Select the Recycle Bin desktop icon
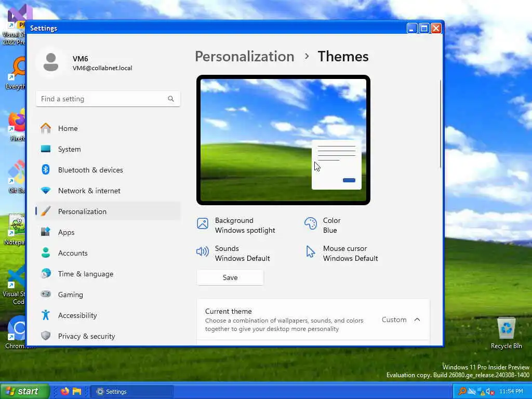 tap(506, 333)
